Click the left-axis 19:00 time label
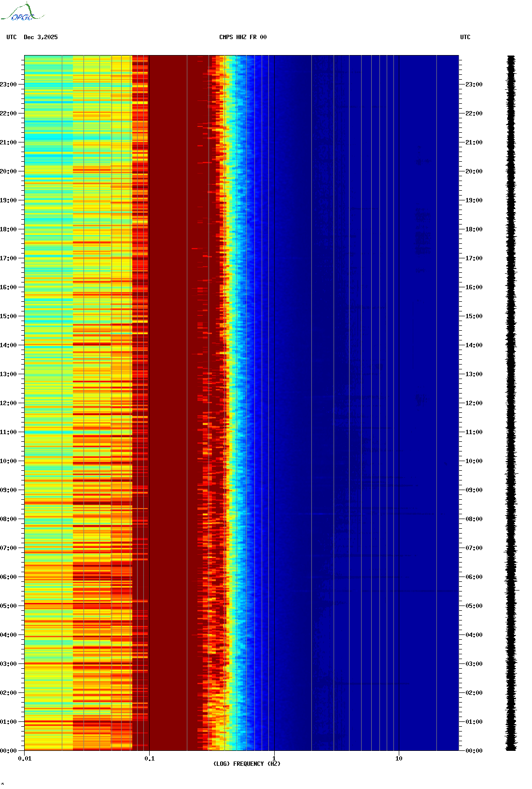This screenshot has height=789, width=532. point(8,200)
